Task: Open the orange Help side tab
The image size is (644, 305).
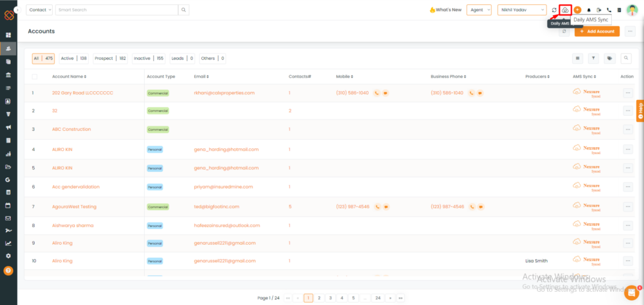Action: (640, 111)
